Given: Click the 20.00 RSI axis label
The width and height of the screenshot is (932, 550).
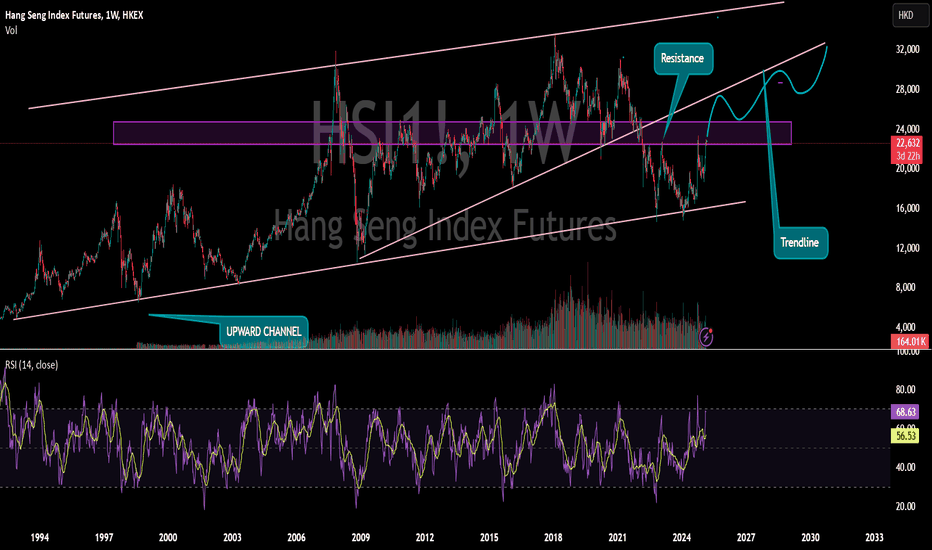Looking at the screenshot, I should (905, 507).
